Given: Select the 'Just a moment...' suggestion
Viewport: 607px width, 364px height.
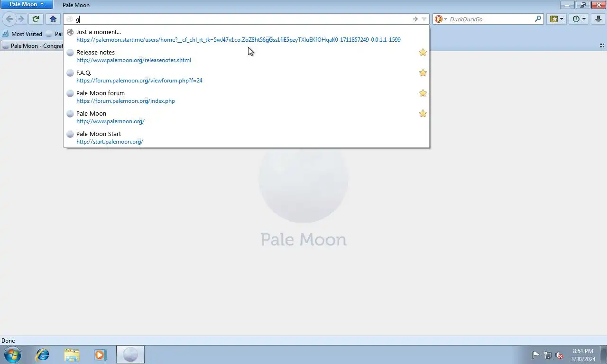Looking at the screenshot, I should click(x=99, y=32).
